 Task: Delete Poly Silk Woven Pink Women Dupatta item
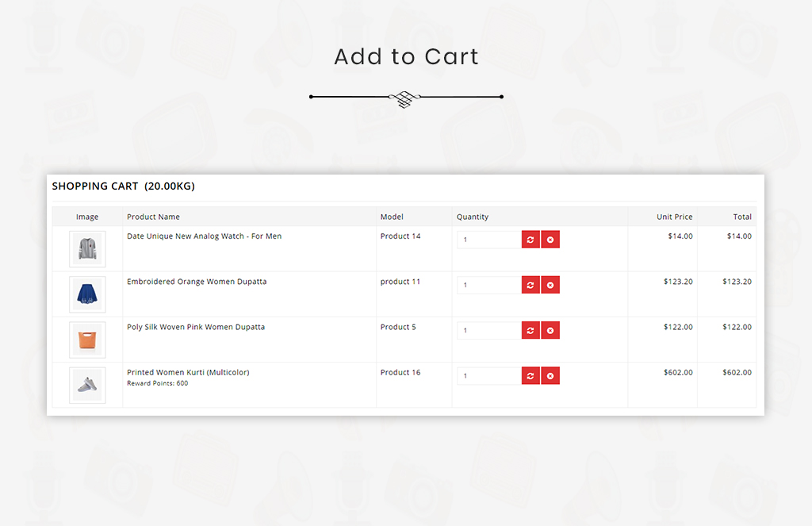coord(550,330)
